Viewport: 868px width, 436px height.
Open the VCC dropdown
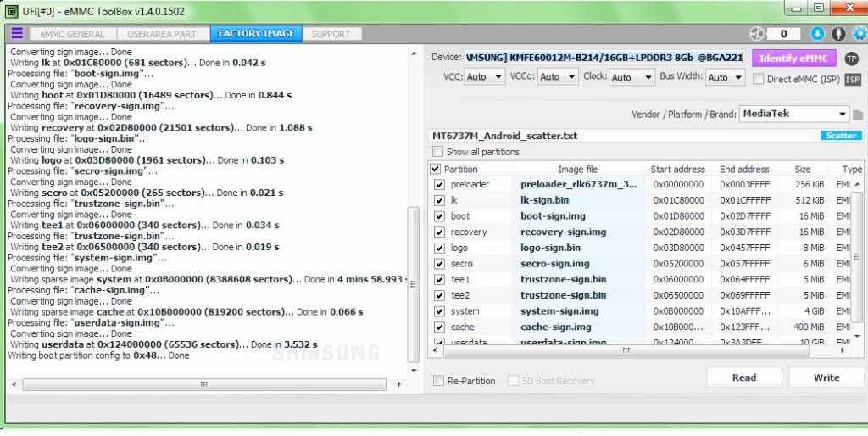coord(484,77)
